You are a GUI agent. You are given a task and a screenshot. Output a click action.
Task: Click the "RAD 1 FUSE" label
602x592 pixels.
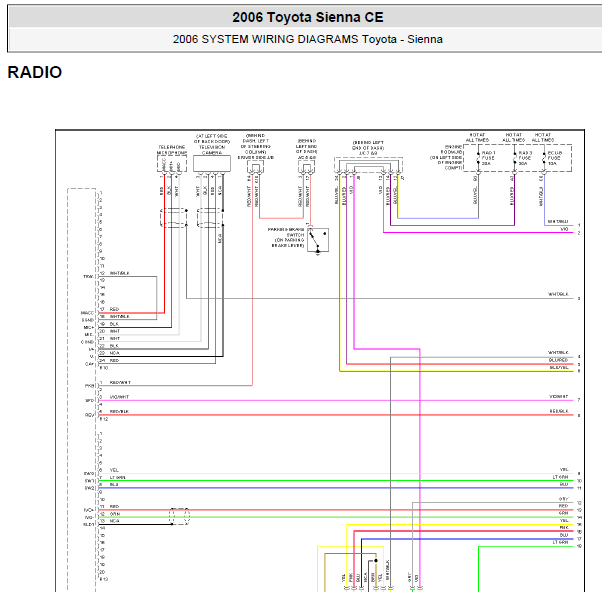tap(488, 158)
